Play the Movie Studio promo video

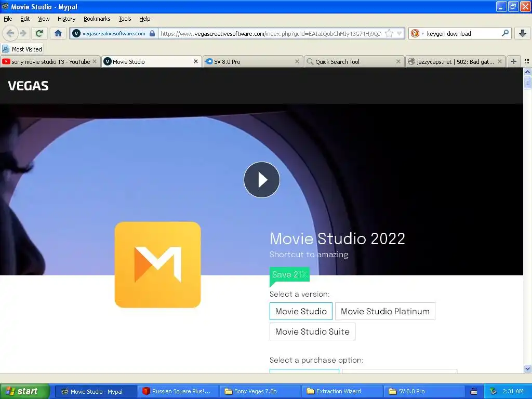coord(262,180)
